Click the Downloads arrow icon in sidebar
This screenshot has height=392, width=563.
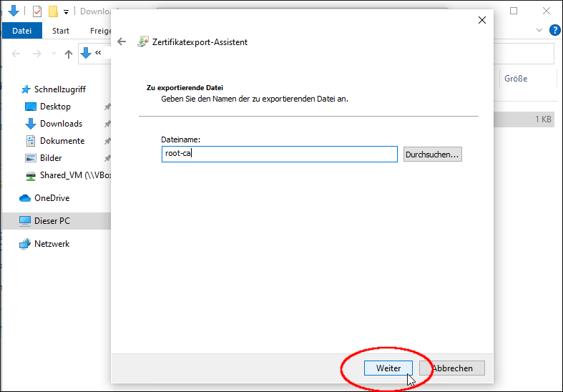point(31,124)
